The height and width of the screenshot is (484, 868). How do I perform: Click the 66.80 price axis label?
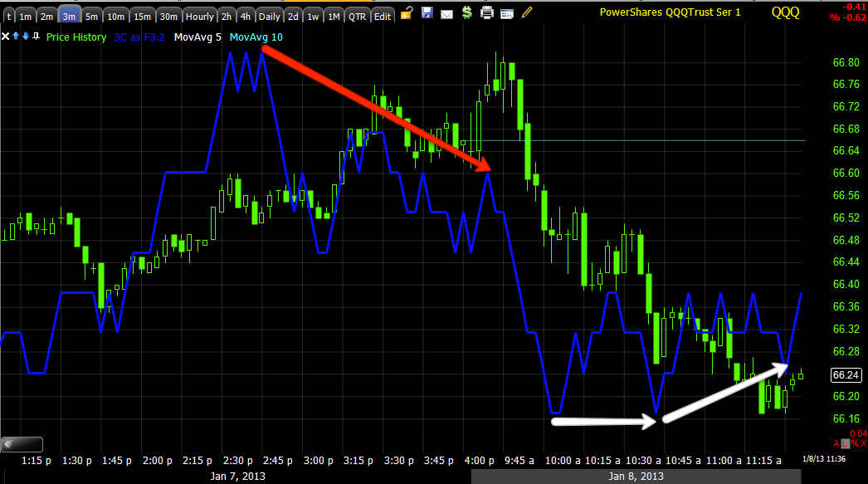tap(846, 62)
